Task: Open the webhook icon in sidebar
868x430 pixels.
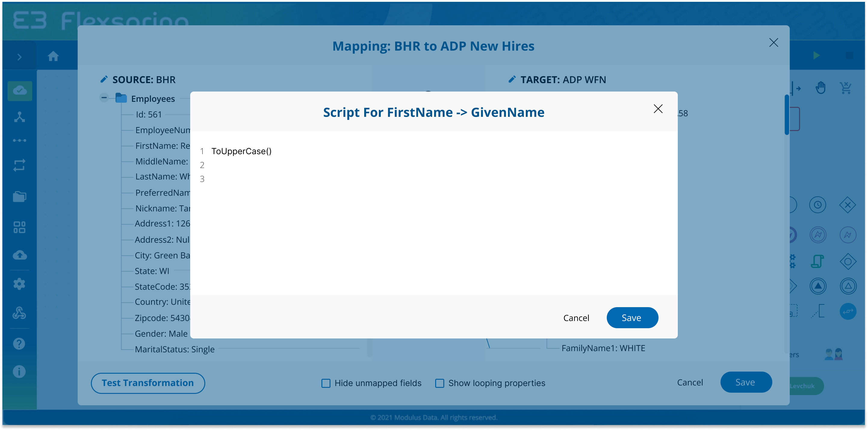Action: 19,313
